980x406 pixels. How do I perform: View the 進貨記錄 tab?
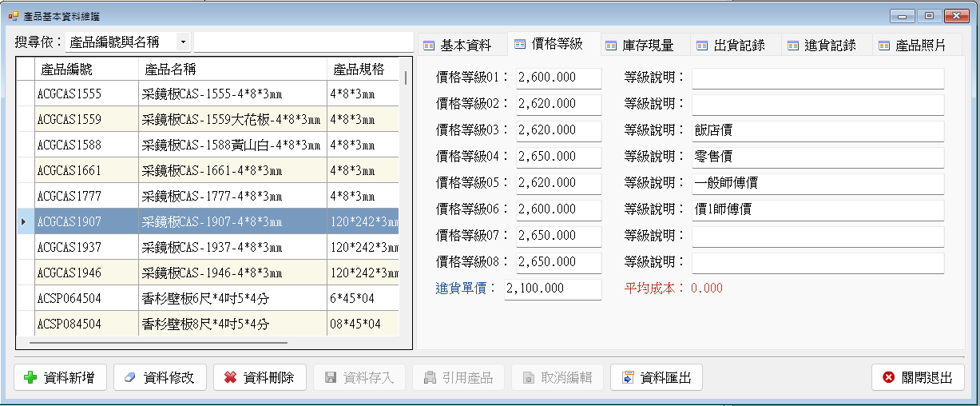(826, 46)
